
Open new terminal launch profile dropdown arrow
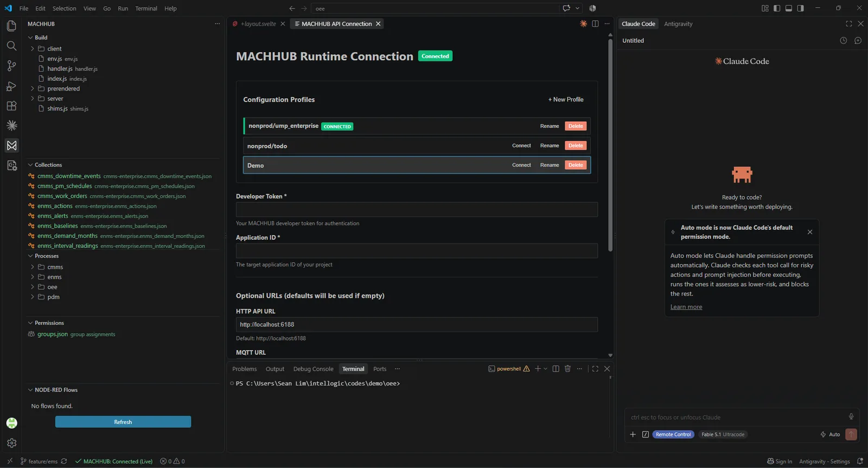545,369
